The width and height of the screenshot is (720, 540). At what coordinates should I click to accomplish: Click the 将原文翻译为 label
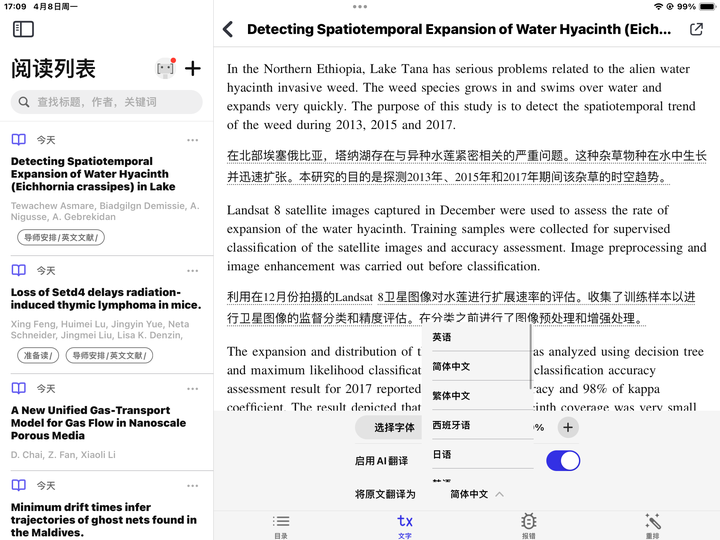click(385, 494)
